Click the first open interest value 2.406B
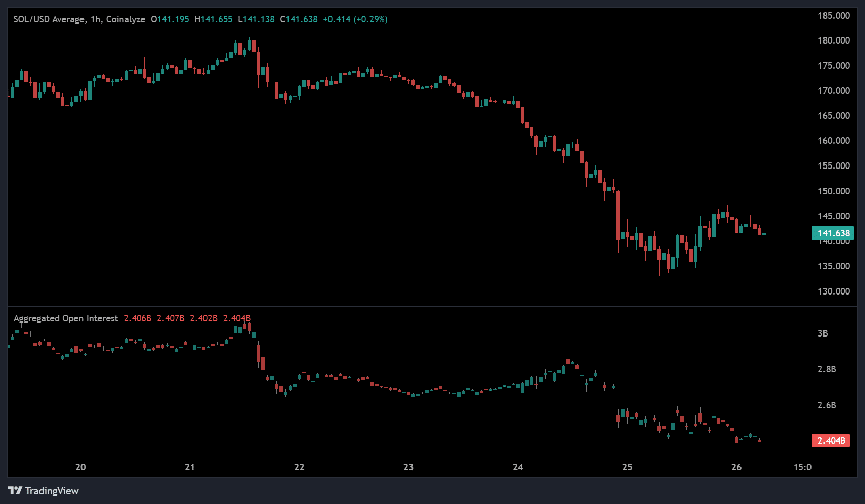The height and width of the screenshot is (504, 865). coord(137,318)
